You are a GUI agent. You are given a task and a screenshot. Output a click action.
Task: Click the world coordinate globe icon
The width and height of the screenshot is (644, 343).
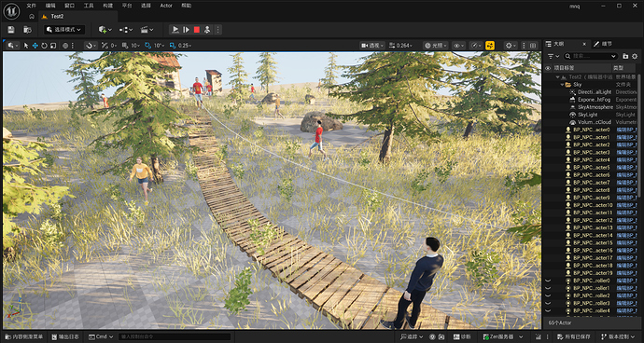(x=65, y=46)
